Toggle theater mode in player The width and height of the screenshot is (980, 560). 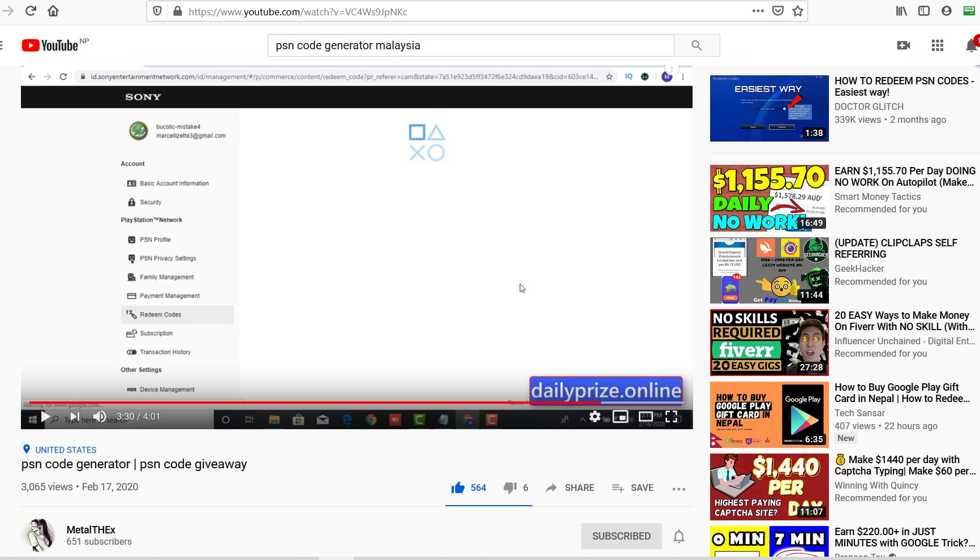tap(646, 417)
